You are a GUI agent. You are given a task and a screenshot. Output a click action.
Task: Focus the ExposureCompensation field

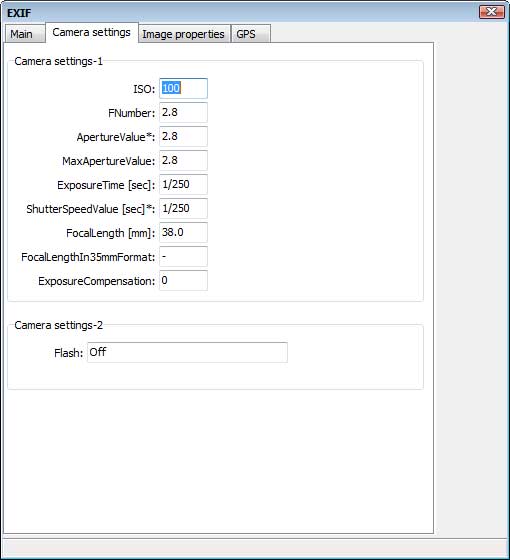click(183, 280)
